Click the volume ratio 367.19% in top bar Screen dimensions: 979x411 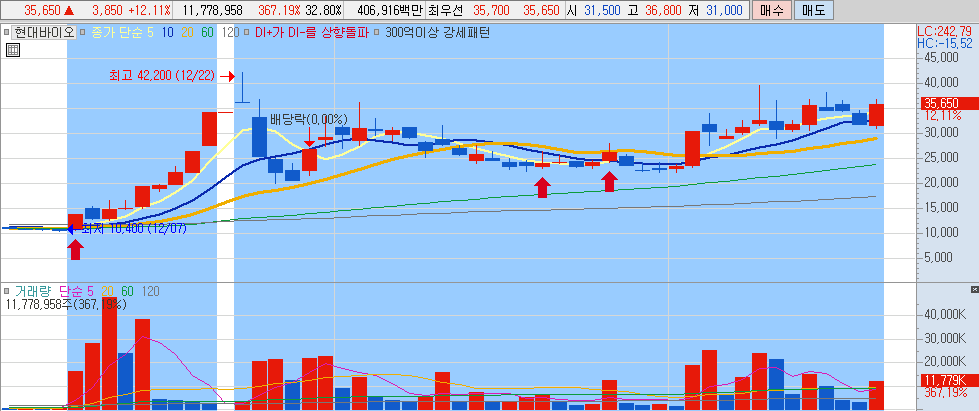pos(279,11)
